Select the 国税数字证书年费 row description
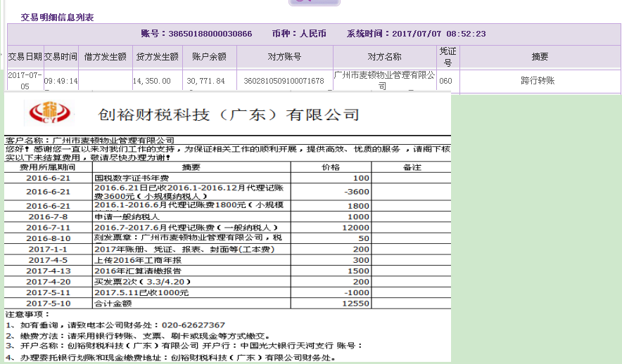This screenshot has width=622, height=364. point(132,178)
